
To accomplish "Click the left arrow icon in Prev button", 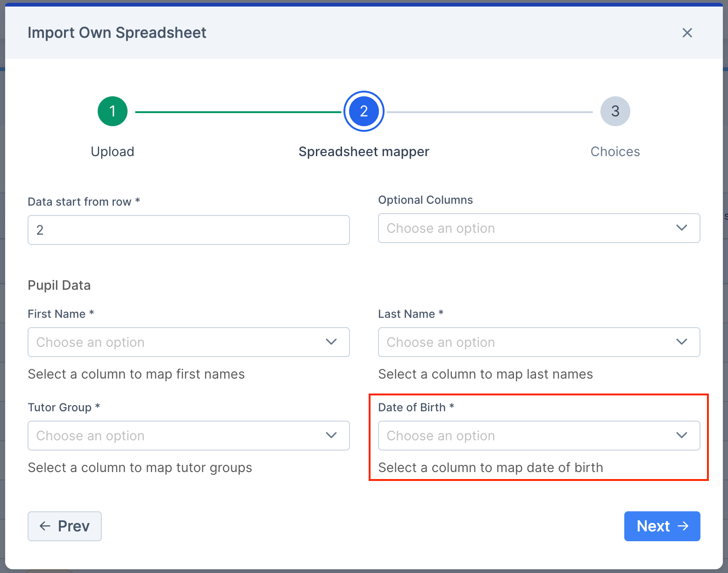I will tap(44, 526).
